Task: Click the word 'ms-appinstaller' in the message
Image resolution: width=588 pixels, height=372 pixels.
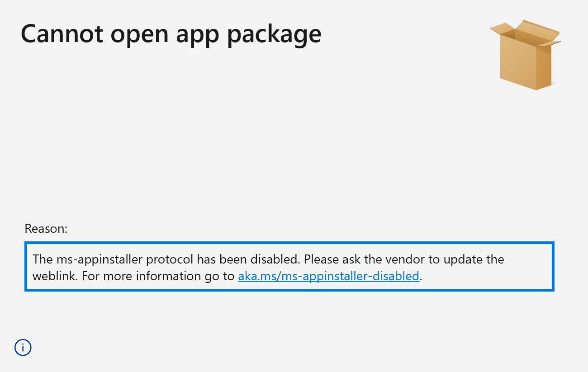Action: 100,259
